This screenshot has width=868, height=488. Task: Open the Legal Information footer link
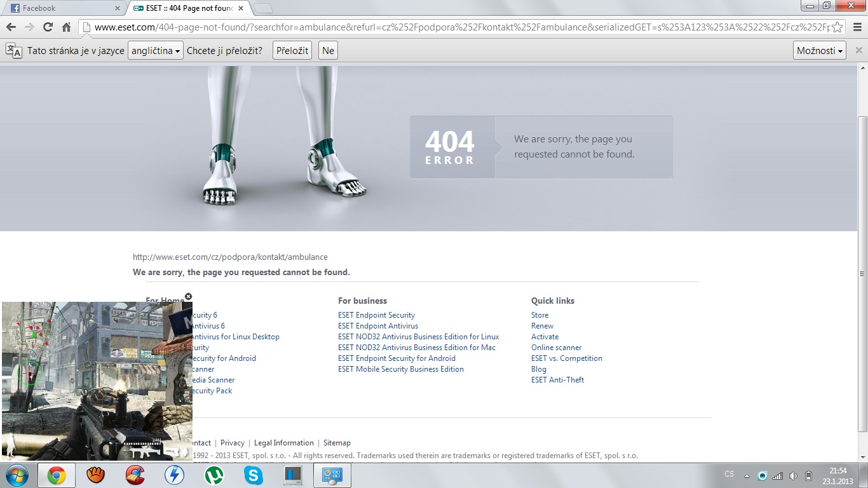284,443
